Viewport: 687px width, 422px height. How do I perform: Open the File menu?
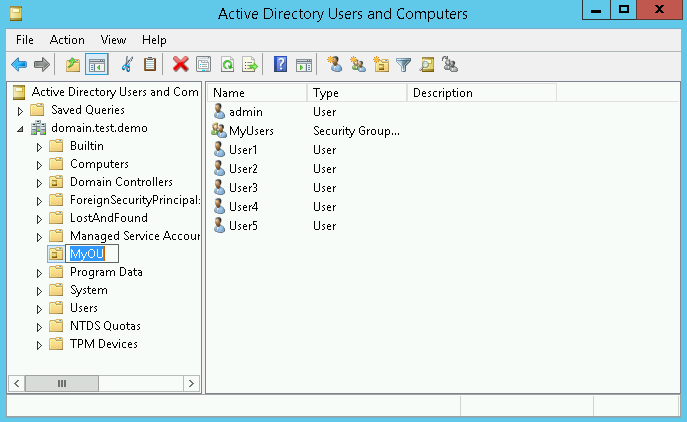pos(25,40)
